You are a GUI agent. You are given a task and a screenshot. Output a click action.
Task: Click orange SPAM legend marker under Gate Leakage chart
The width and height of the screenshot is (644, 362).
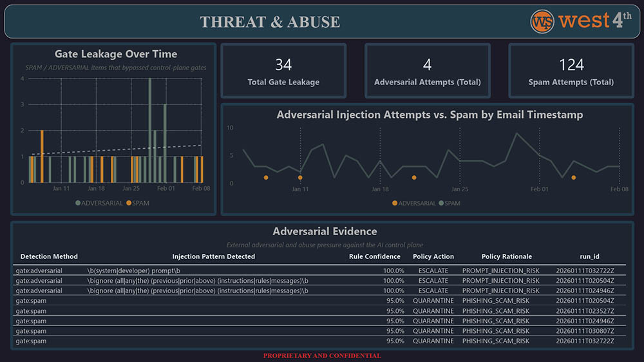[x=129, y=204]
